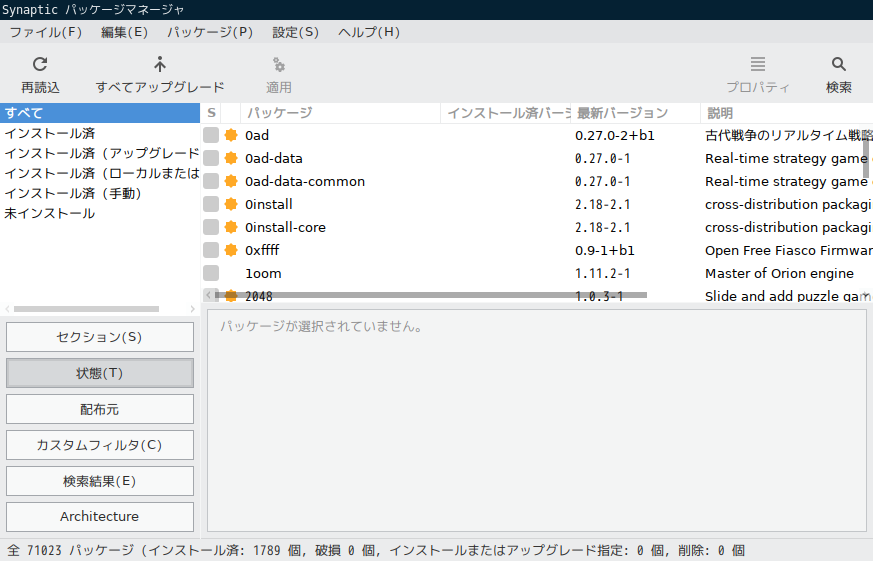This screenshot has height=561, width=873.
Task: Click the package list horizontal scrollbar
Action: [431, 295]
